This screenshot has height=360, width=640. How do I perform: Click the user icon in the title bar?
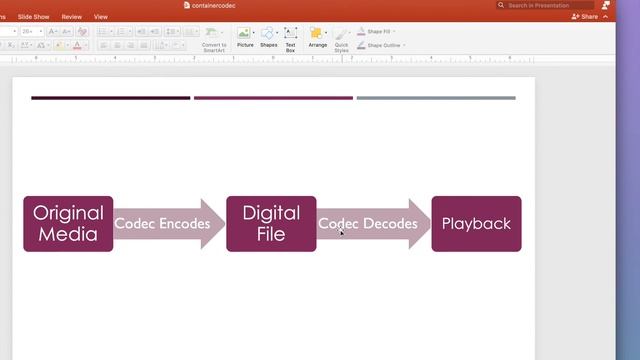(x=606, y=5)
